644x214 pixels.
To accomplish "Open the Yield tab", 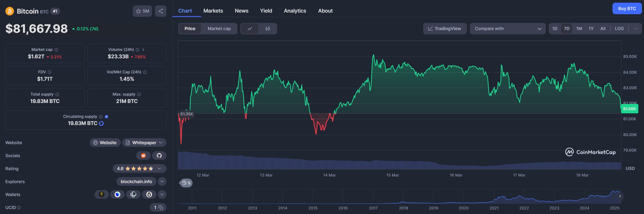I will (266, 11).
